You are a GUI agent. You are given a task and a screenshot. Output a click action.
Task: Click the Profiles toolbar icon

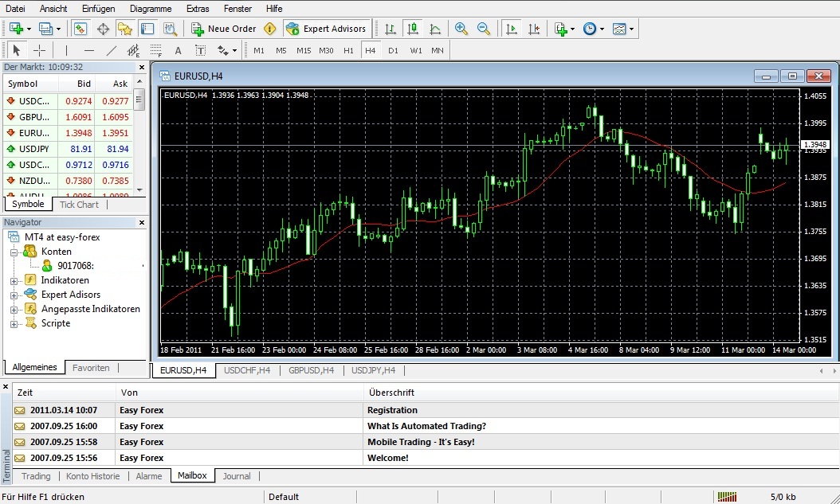[x=45, y=29]
